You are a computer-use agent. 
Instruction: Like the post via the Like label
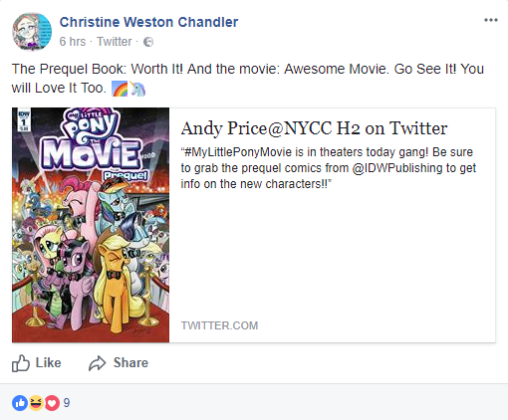48,363
